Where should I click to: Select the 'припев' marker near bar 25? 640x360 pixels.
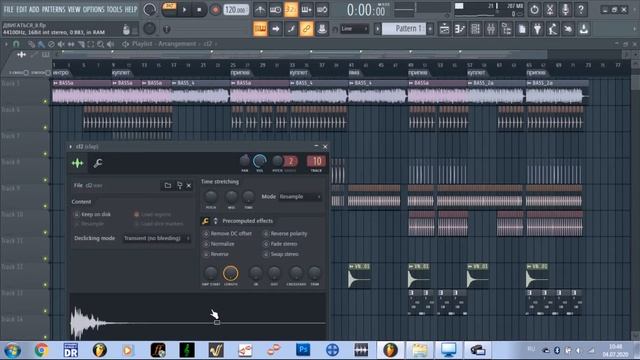(x=240, y=73)
